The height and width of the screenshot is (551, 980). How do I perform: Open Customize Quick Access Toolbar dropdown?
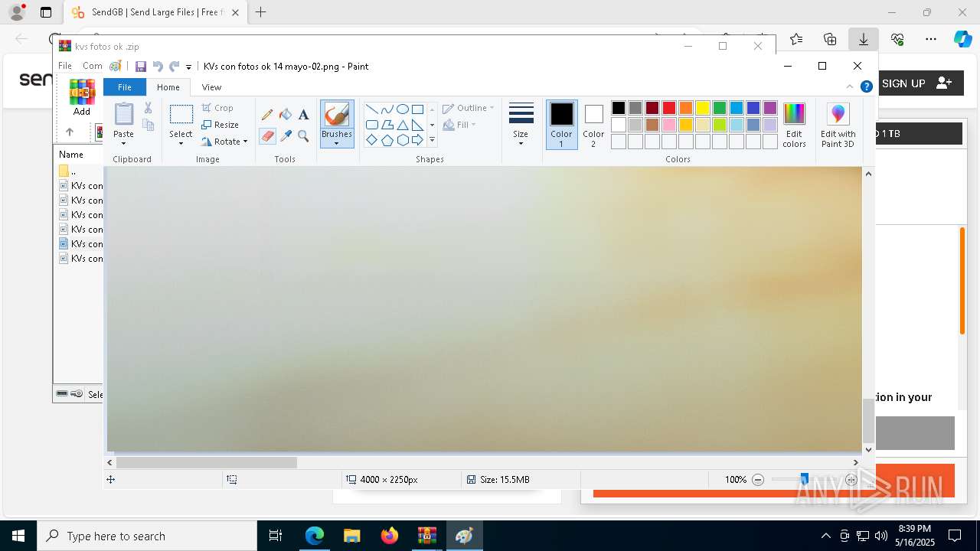pos(188,67)
